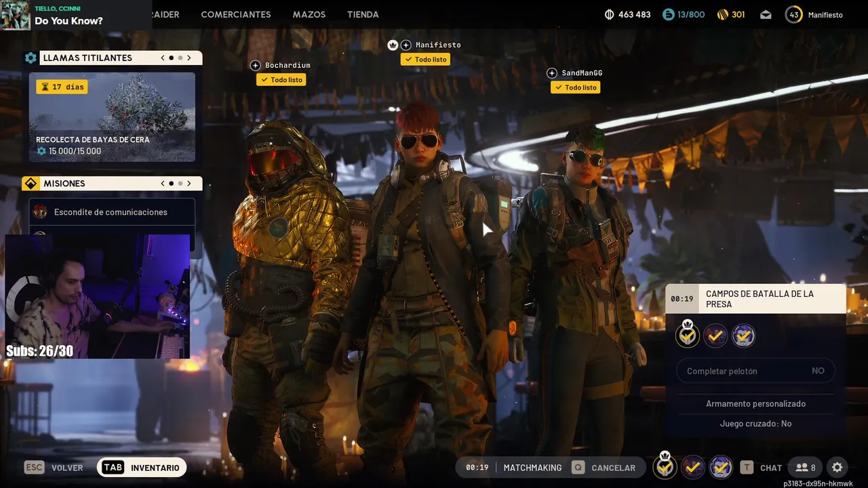Open the mailbox envelope icon
868x488 pixels.
(x=766, y=14)
